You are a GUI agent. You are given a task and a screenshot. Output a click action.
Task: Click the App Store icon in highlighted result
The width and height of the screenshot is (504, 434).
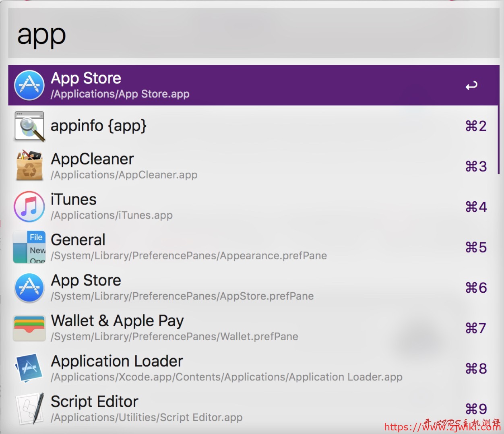[x=29, y=85]
